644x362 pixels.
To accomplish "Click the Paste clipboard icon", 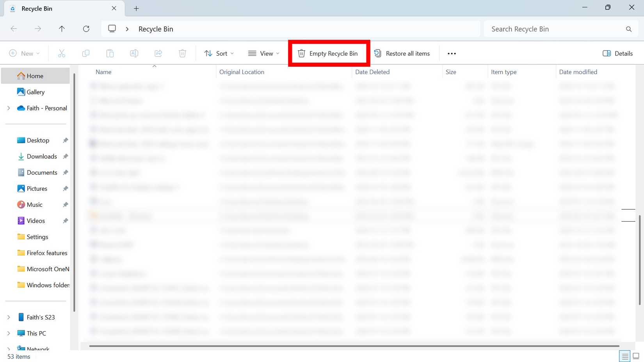I will pos(110,53).
